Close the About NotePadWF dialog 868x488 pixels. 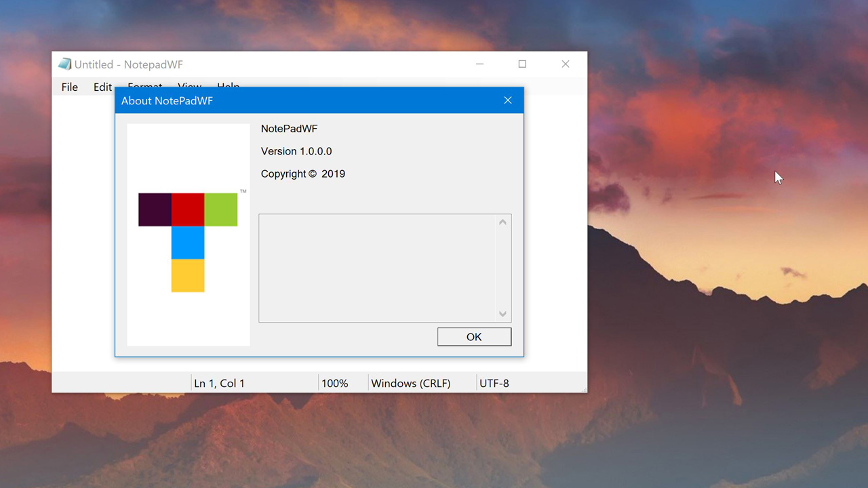click(x=507, y=100)
